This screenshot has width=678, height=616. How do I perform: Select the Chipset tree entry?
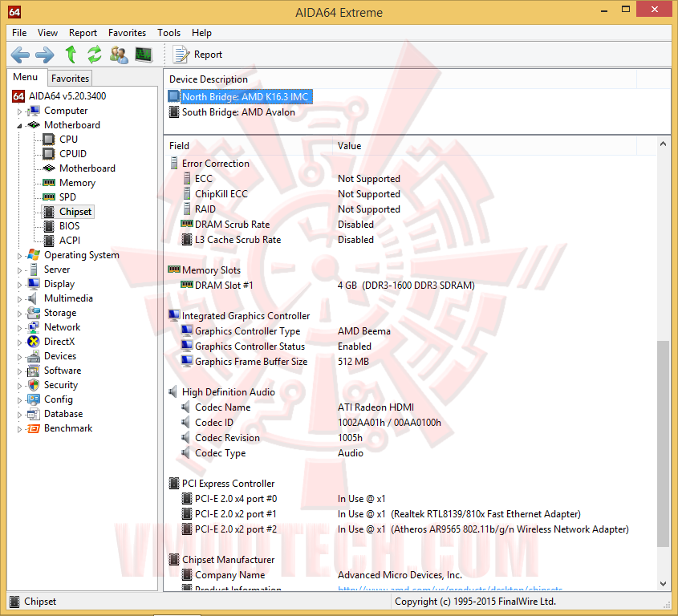(75, 212)
